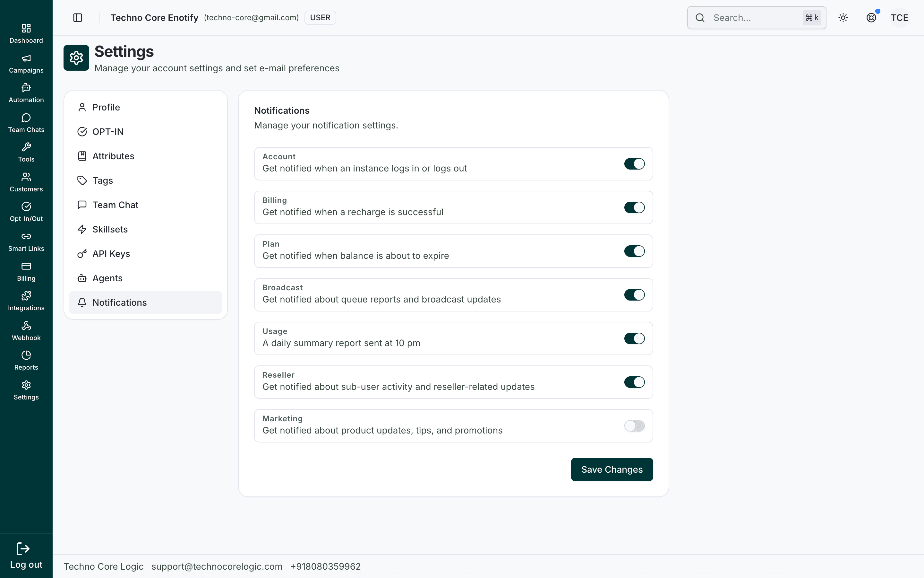This screenshot has width=924, height=578.
Task: Select OPT-IN settings tab
Action: 145,132
